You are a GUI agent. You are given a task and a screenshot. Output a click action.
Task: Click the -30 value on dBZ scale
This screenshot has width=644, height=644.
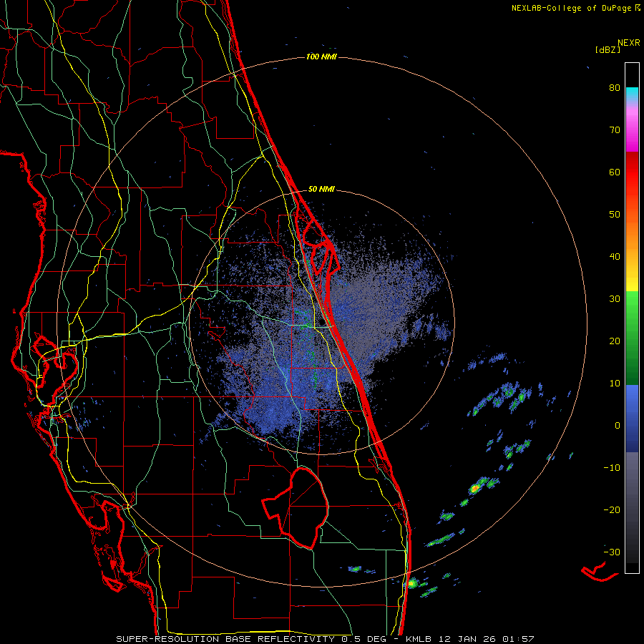[x=612, y=552]
